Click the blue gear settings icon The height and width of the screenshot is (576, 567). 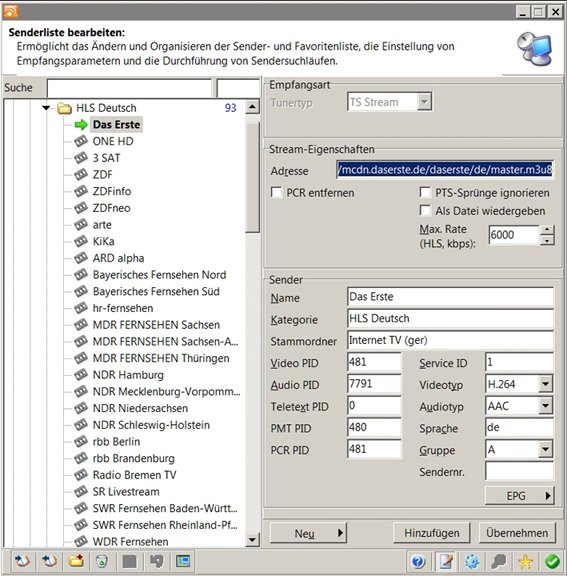[472, 561]
